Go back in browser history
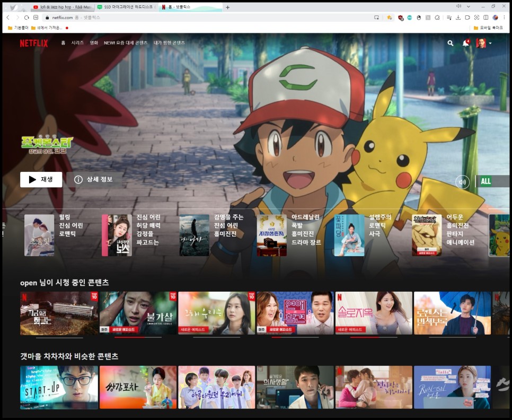The width and height of the screenshot is (512, 420). tap(8, 17)
